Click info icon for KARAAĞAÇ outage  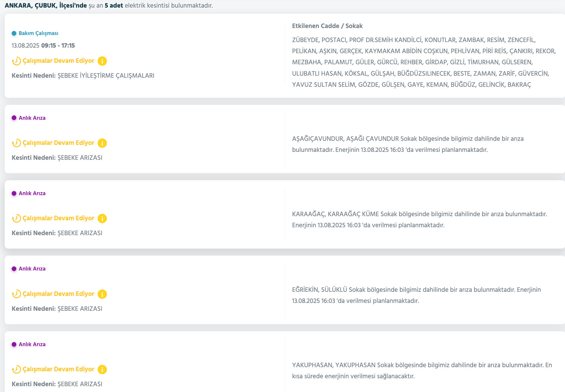pyautogui.click(x=102, y=218)
